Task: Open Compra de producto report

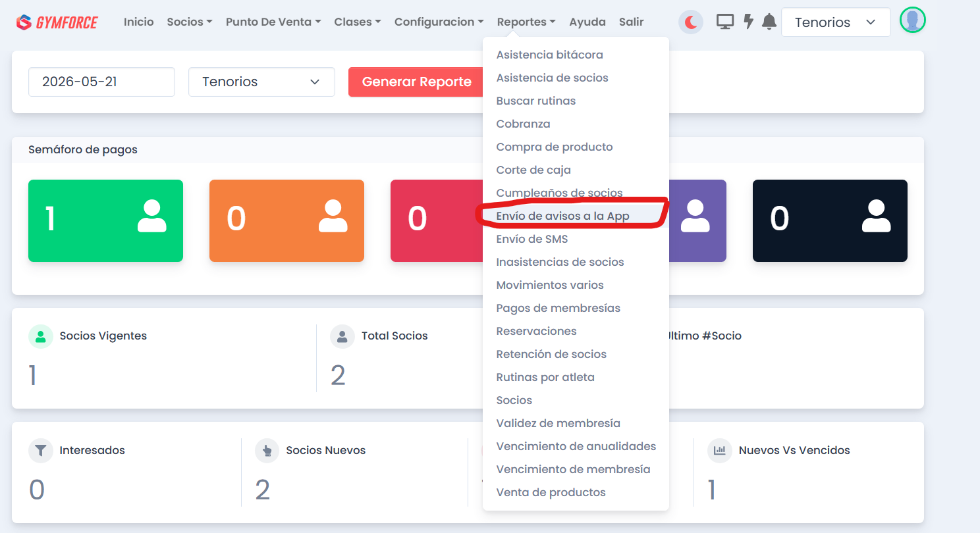Action: pyautogui.click(x=576, y=147)
